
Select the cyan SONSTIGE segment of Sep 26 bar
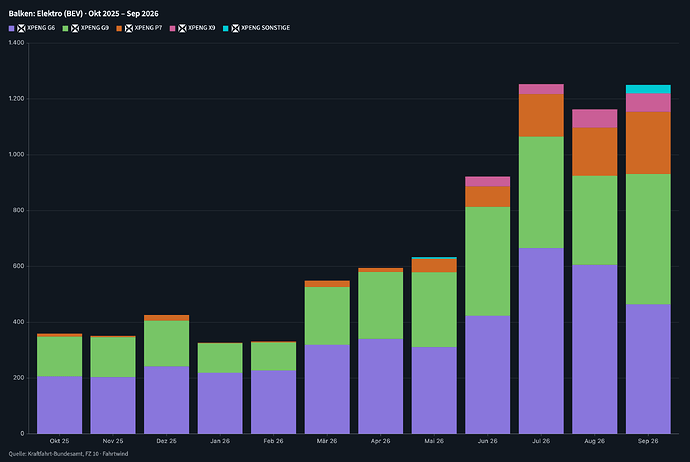click(648, 89)
